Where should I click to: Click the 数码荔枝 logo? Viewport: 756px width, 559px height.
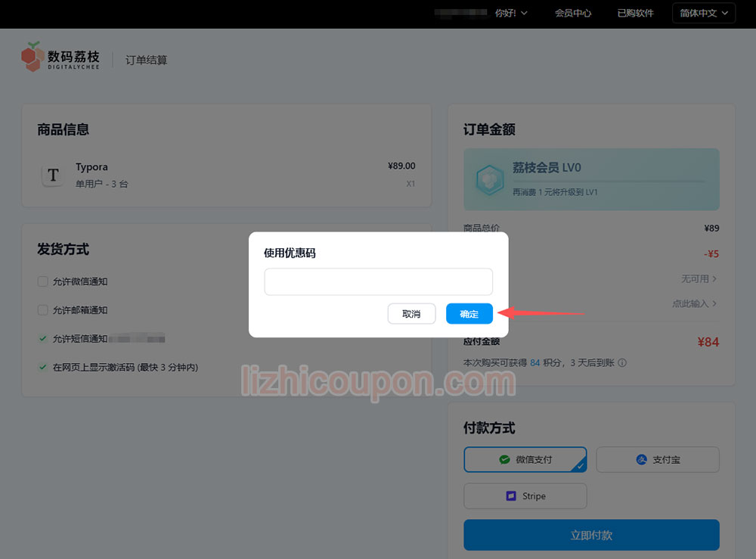(60, 57)
